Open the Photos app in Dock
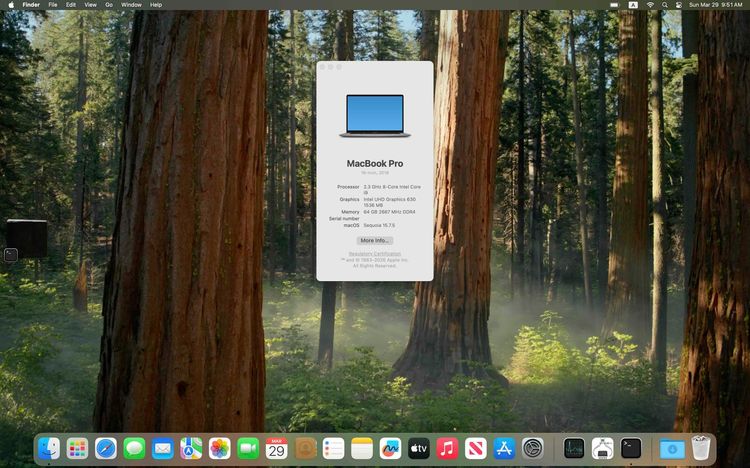750x468 pixels. point(220,449)
